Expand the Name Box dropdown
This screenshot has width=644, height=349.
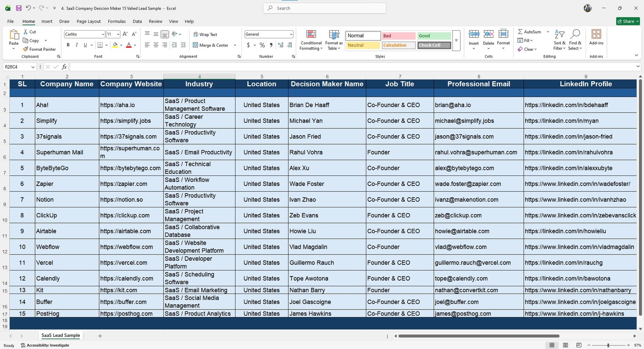[x=33, y=67]
